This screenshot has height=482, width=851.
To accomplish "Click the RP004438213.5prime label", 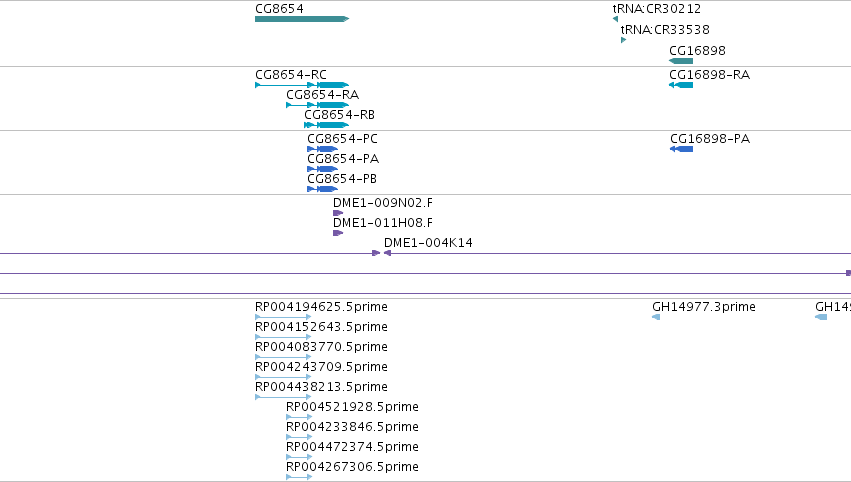I will [321, 387].
